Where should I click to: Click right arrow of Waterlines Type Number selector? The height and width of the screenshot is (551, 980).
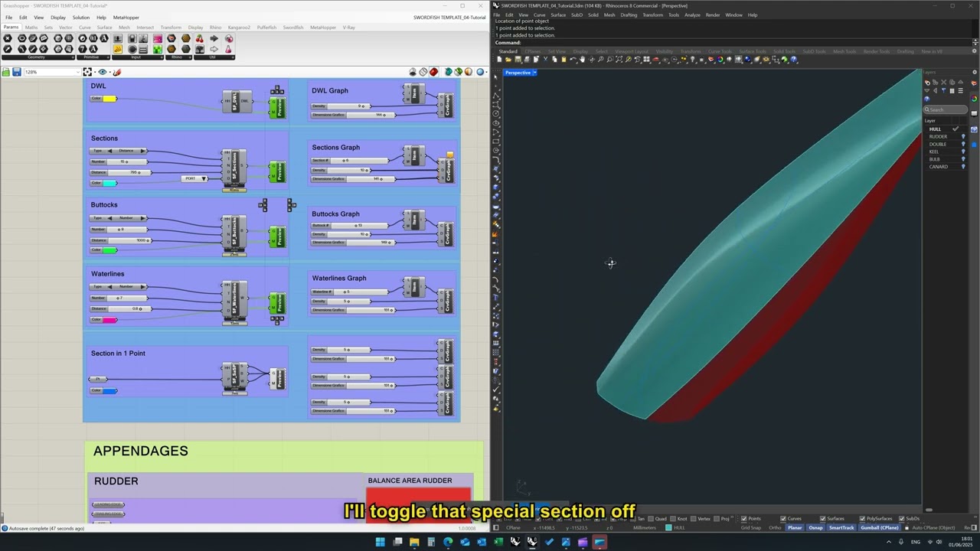(142, 286)
